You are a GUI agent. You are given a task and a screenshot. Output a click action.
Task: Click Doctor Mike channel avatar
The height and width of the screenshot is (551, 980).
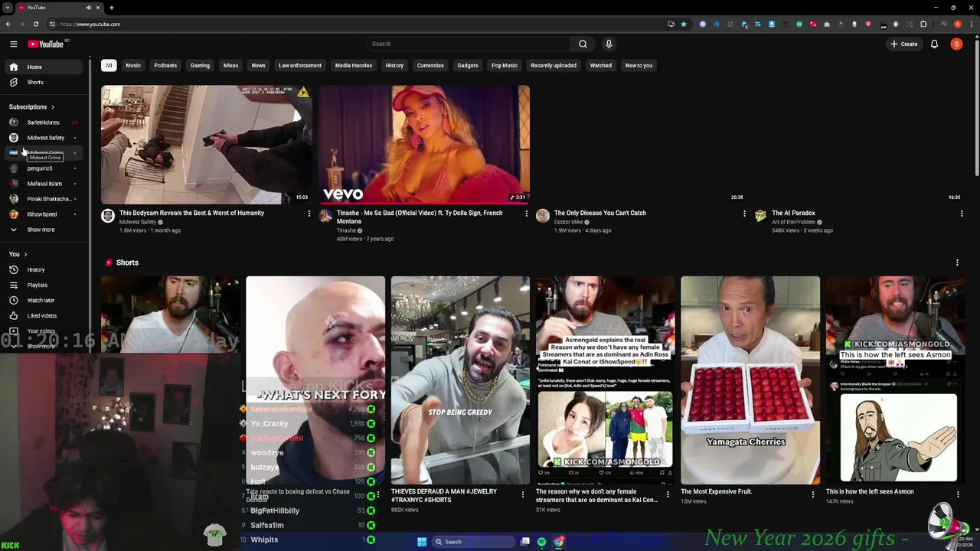click(x=542, y=217)
